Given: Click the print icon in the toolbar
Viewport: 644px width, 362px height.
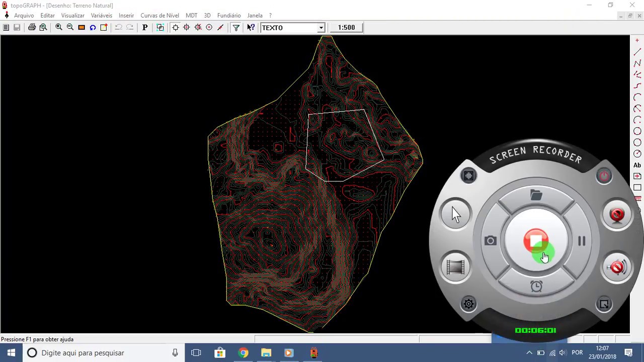Looking at the screenshot, I should coord(32,28).
